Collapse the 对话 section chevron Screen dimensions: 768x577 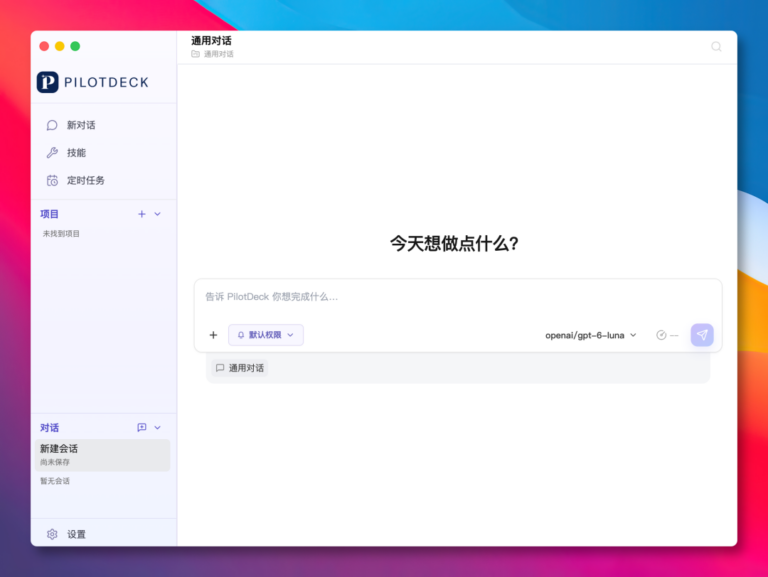coord(157,428)
